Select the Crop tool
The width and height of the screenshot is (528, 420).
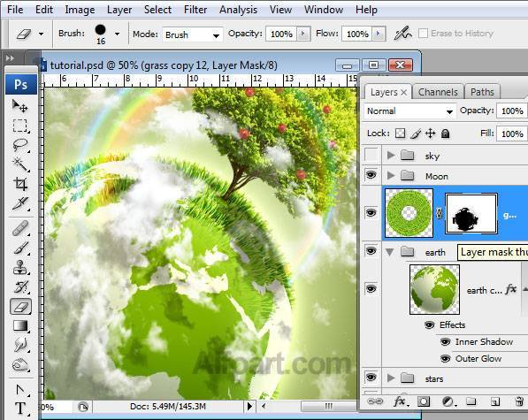click(19, 184)
